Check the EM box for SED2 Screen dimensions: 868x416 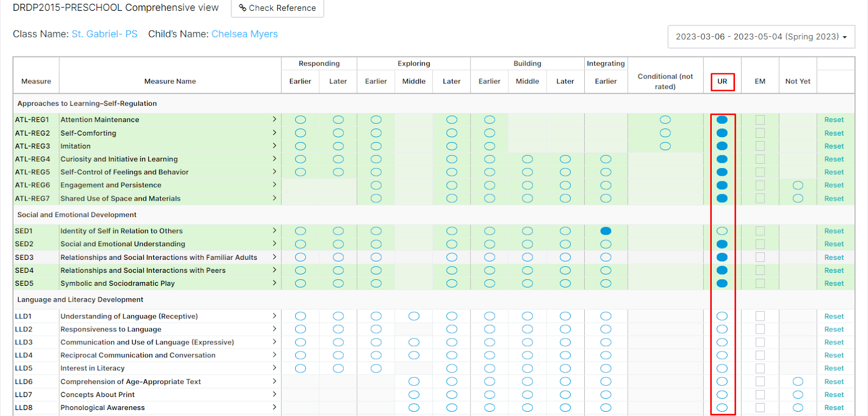[x=760, y=244]
